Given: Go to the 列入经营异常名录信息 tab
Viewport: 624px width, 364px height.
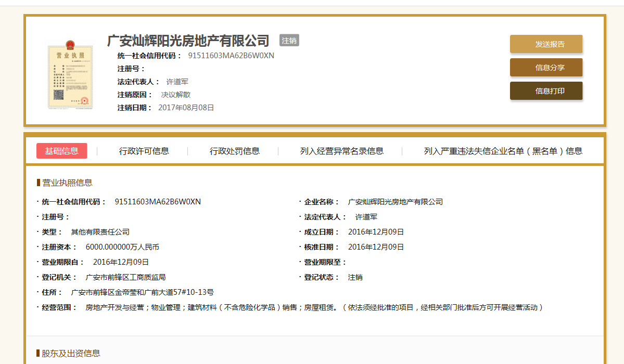Looking at the screenshot, I should point(342,151).
